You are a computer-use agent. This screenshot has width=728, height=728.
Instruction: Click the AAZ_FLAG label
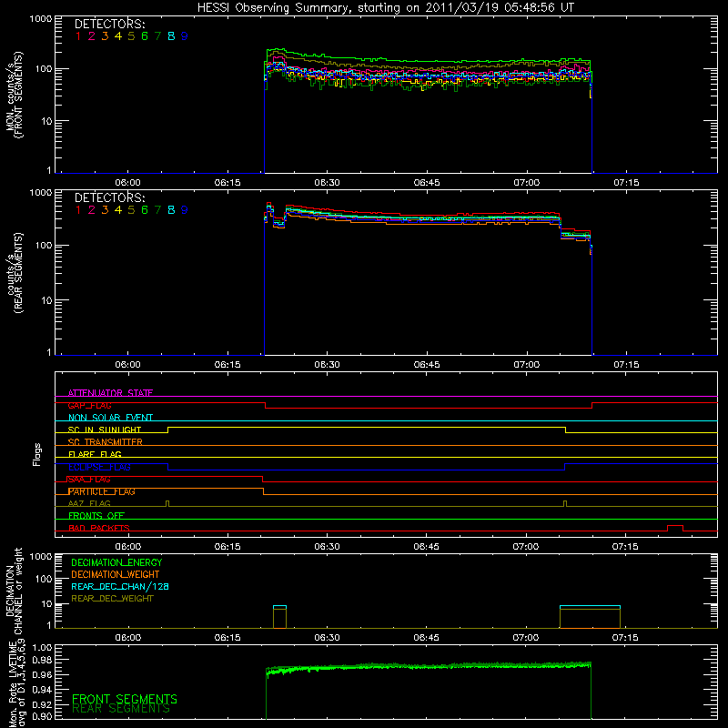point(89,503)
